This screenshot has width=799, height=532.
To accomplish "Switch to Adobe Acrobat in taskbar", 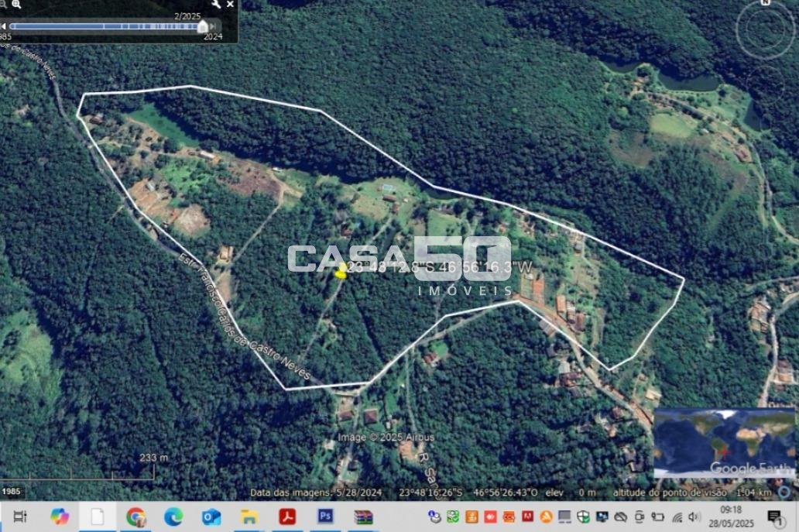I will 287,517.
